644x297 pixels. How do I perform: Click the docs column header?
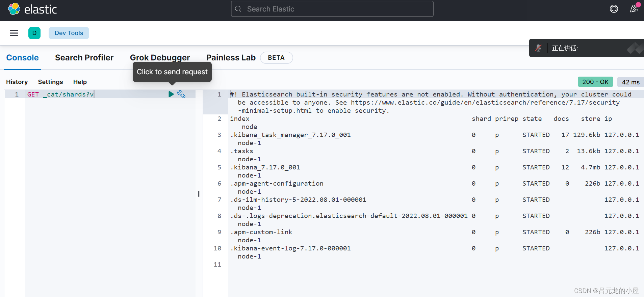click(x=561, y=119)
